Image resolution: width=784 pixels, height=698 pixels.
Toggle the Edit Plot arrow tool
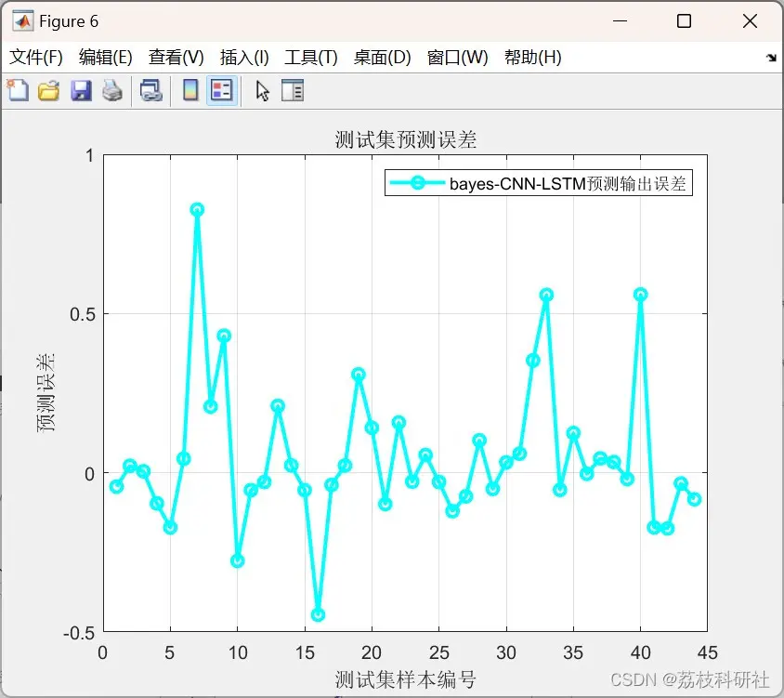pos(262,91)
